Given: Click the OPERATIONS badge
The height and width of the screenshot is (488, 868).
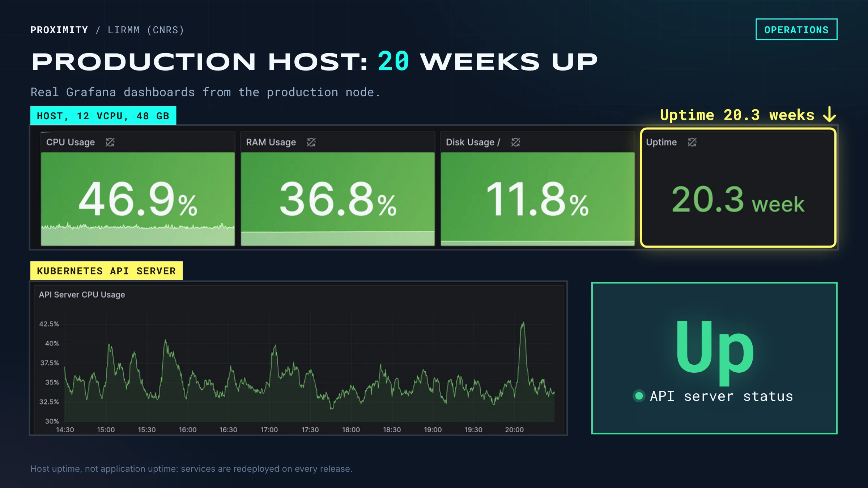Looking at the screenshot, I should click(796, 29).
